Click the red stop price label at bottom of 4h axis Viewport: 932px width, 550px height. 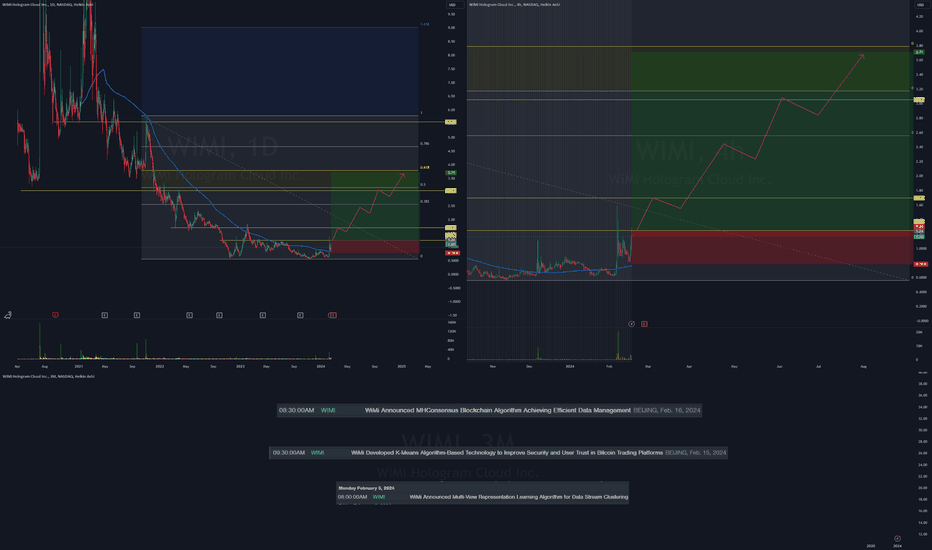tap(921, 264)
